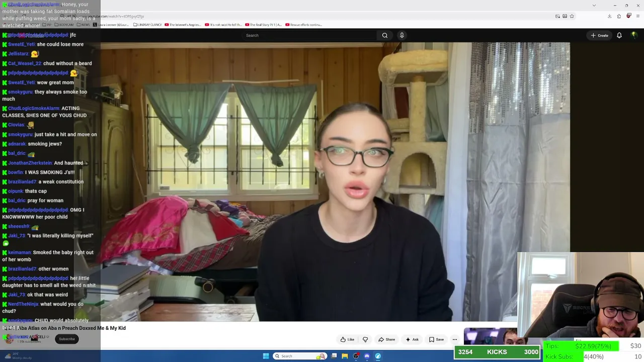The width and height of the screenshot is (644, 362).
Task: Click chat username 'brazilianlad7' saying 'a weak constitution'
Action: 22,182
